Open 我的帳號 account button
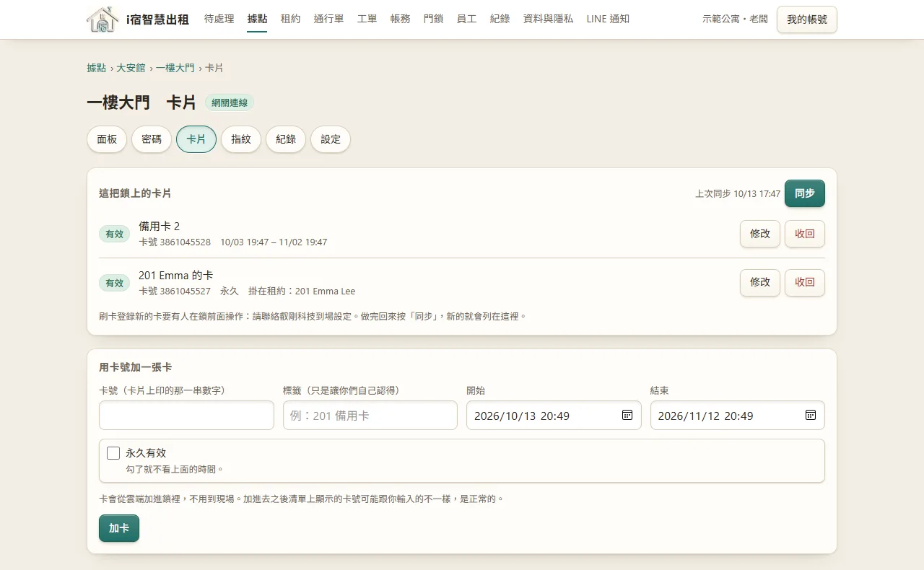924x570 pixels. (807, 19)
